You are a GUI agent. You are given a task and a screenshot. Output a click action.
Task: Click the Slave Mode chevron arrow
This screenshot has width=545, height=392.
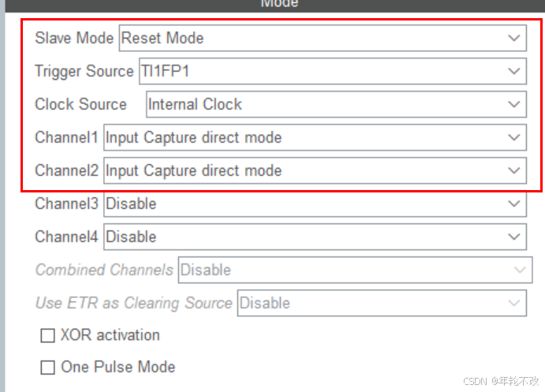point(515,38)
